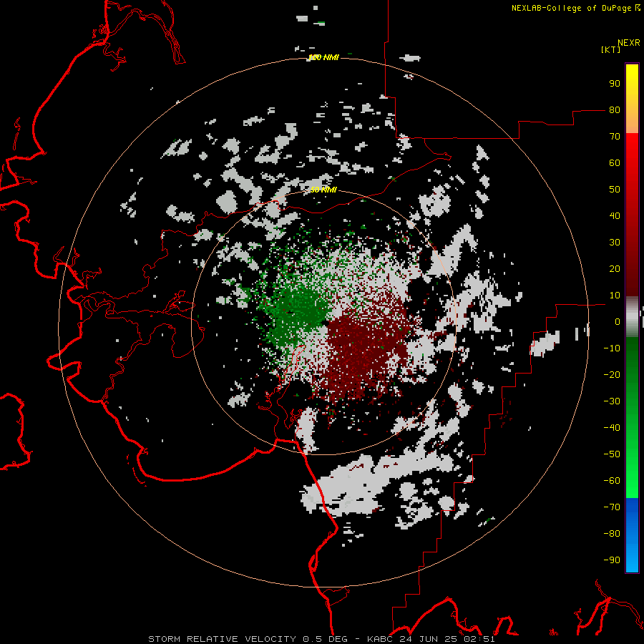The width and height of the screenshot is (644, 644).
Task: Click the 50 value on velocity scale
Action: coord(615,190)
